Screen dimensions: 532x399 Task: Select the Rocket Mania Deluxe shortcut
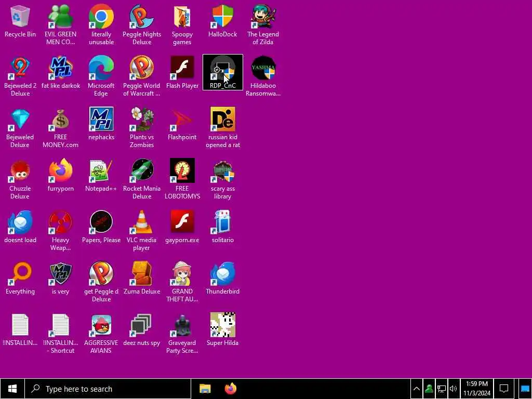click(142, 179)
